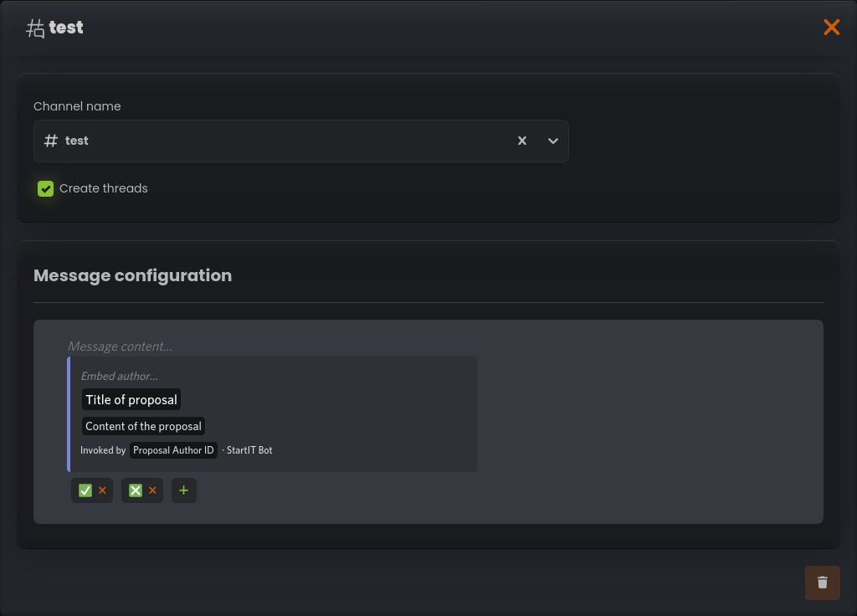
Task: Select the green checkmark reaction emoji
Action: 85,490
